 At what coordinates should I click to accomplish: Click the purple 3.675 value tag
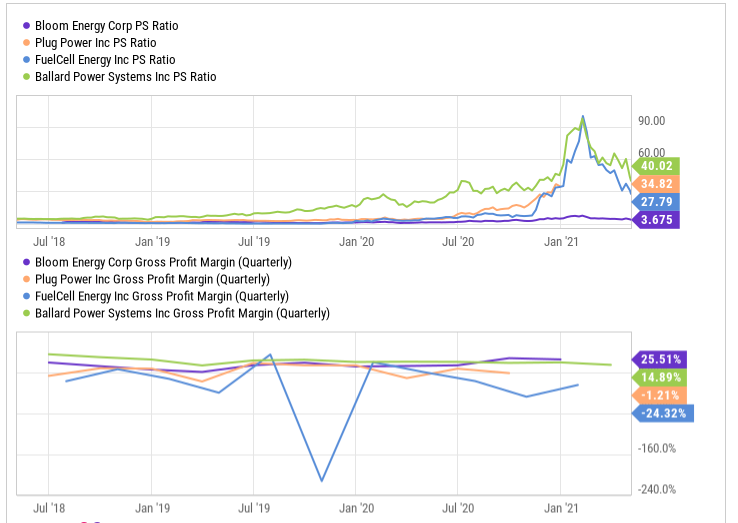click(656, 219)
